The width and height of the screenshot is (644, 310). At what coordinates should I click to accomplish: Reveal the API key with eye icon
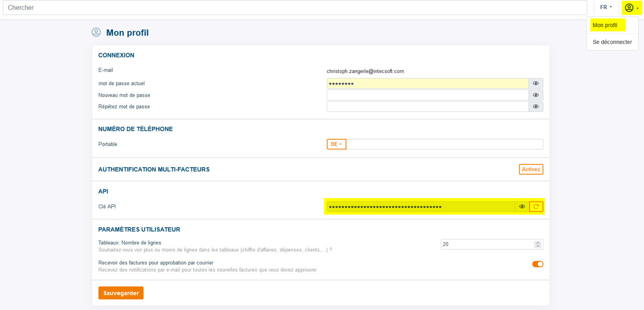[x=522, y=206]
